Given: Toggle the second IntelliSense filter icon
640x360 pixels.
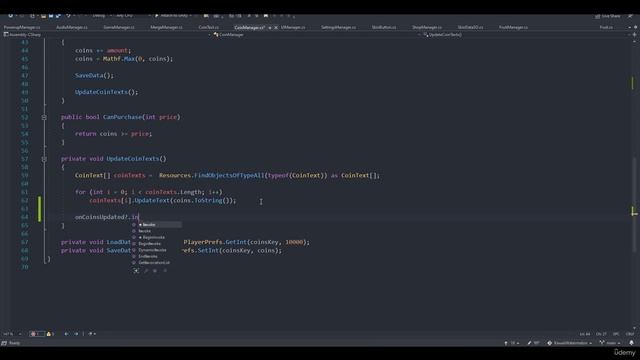Looking at the screenshot, I should 146,271.
